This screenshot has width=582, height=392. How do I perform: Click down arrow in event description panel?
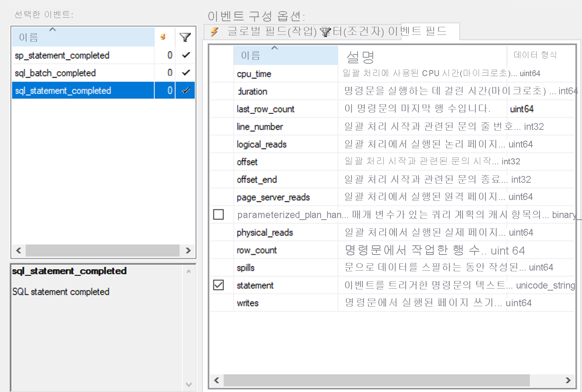[188, 384]
